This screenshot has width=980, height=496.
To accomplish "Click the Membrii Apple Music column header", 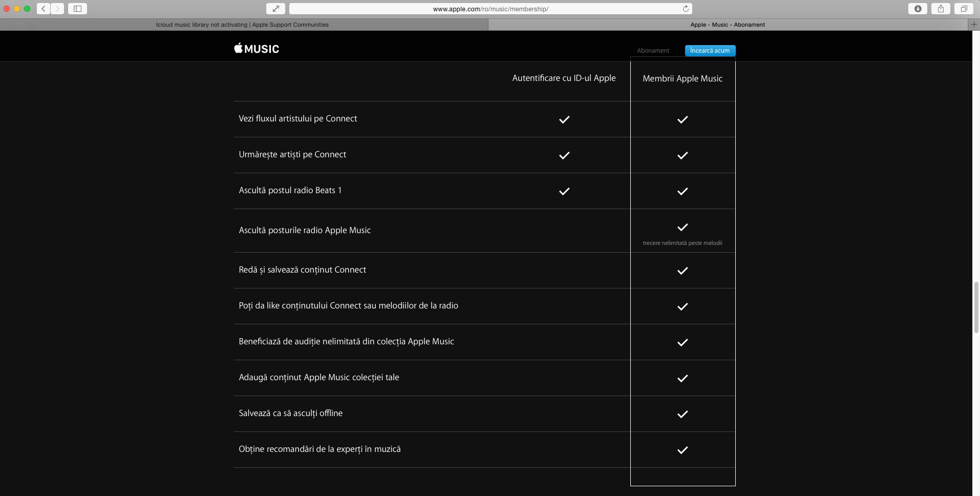I will [683, 78].
